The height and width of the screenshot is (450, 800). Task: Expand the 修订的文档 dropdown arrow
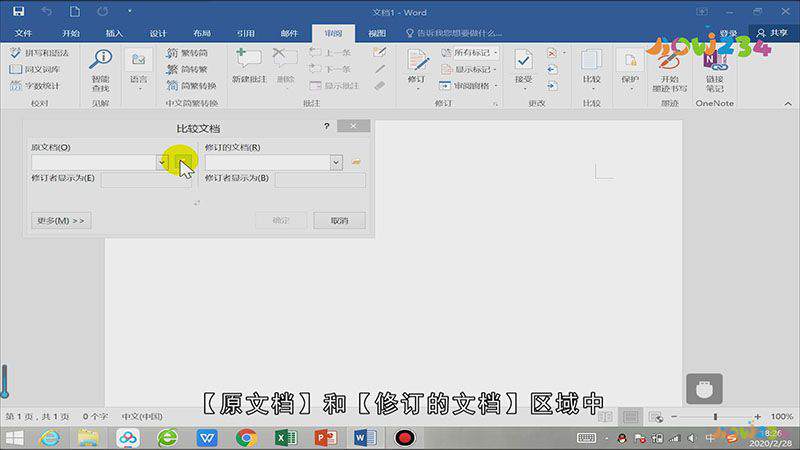coord(336,162)
